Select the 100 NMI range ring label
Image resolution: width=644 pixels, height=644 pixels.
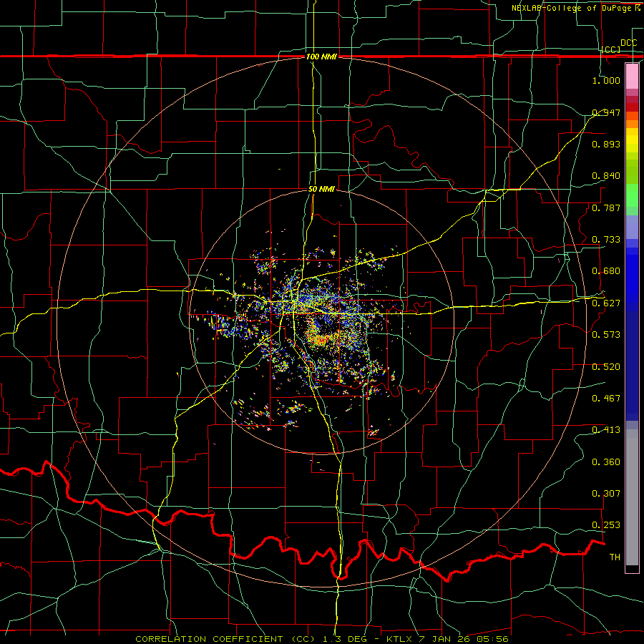coord(321,57)
